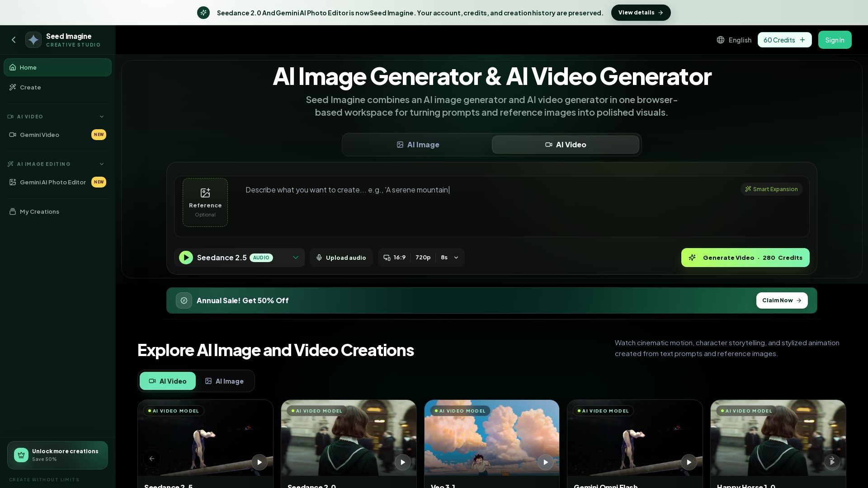Image resolution: width=868 pixels, height=488 pixels.
Task: Click the Explore AI Image and Video Creations heading
Action: coord(275,350)
